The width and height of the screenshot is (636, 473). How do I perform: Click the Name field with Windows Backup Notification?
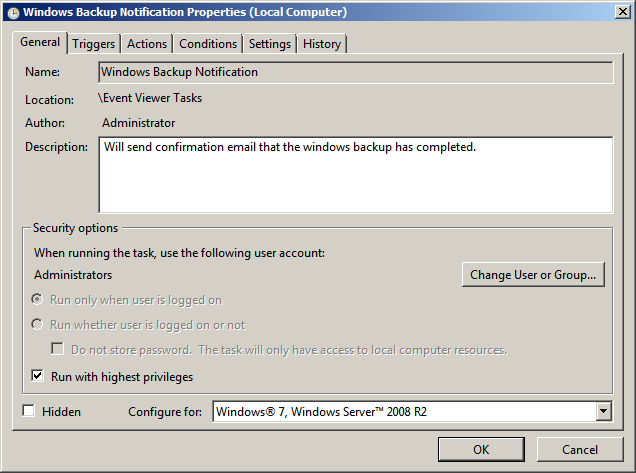coord(355,72)
